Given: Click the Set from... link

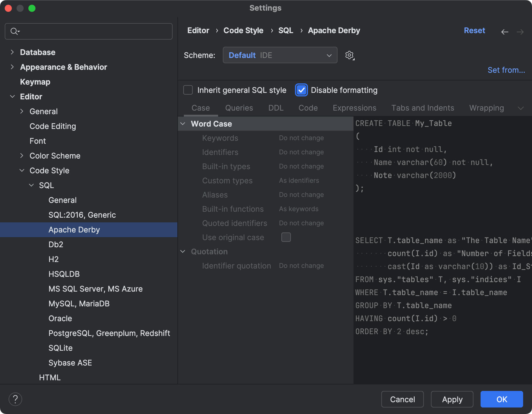Looking at the screenshot, I should click(506, 70).
